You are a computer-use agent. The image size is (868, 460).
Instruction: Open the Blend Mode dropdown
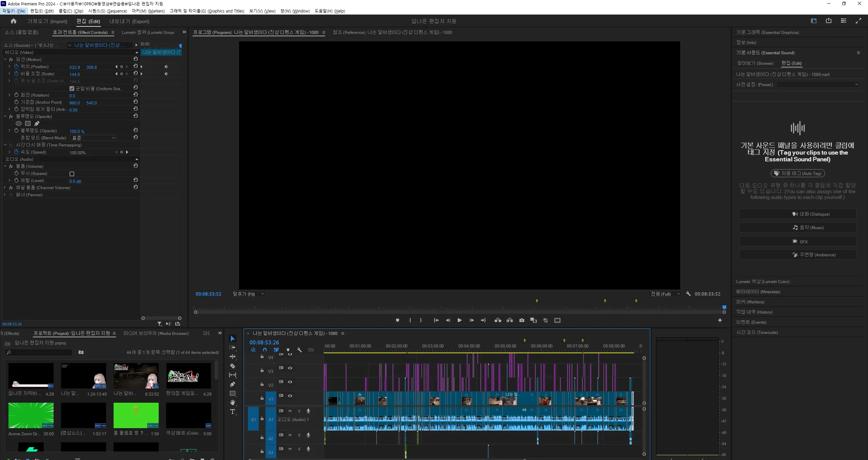tap(94, 138)
